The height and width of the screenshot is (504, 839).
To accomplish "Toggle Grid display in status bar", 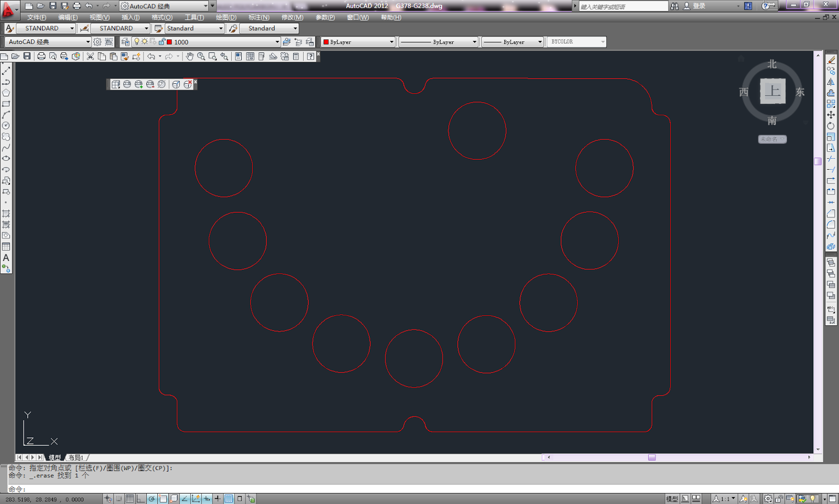I will tap(130, 499).
